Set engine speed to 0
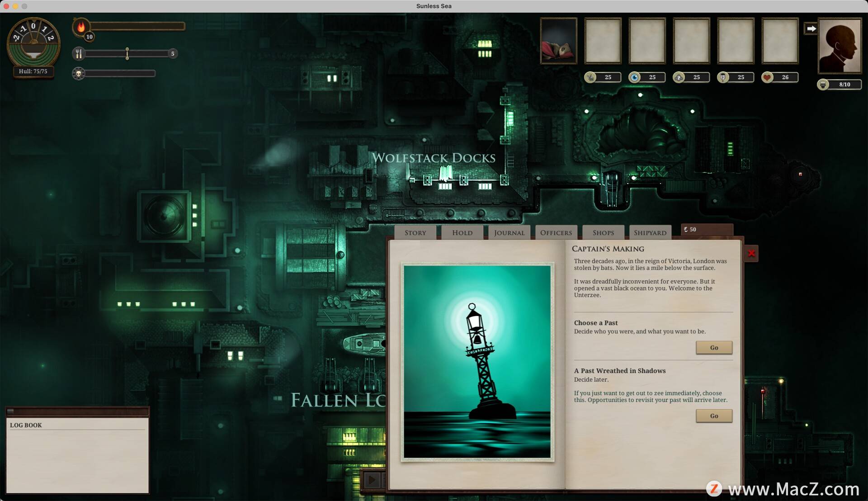This screenshot has height=501, width=868. coord(33,26)
